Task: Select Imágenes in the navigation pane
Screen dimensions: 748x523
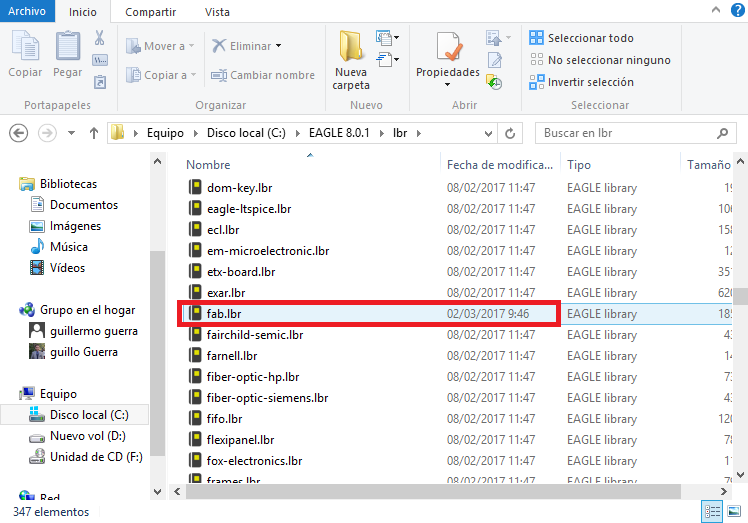Action: coord(65,226)
